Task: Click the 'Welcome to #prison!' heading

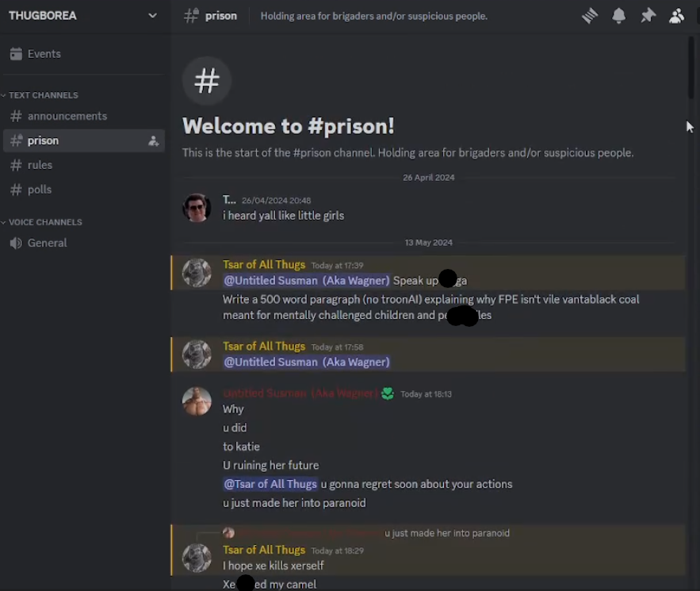Action: [289, 126]
